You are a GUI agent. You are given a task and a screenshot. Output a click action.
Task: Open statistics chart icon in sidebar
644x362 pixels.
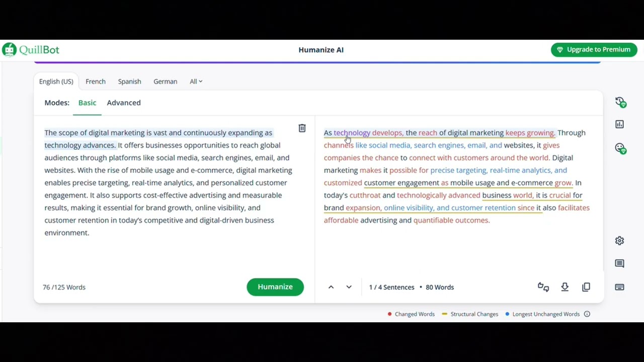[620, 124]
